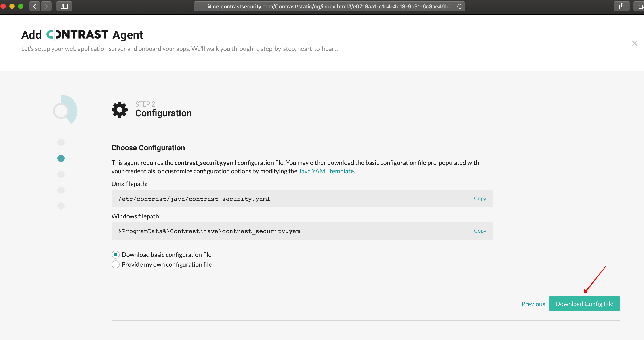Image resolution: width=644 pixels, height=340 pixels.
Task: Jump to the third wizard step dot
Action: pos(61,174)
